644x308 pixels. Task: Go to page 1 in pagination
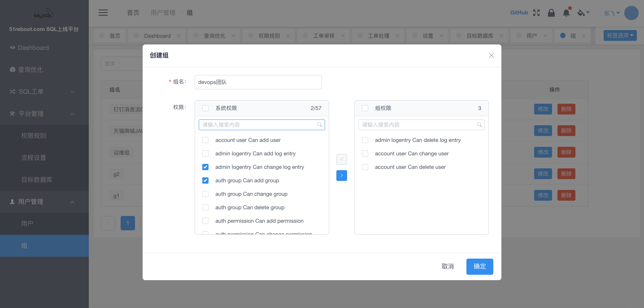click(x=128, y=223)
